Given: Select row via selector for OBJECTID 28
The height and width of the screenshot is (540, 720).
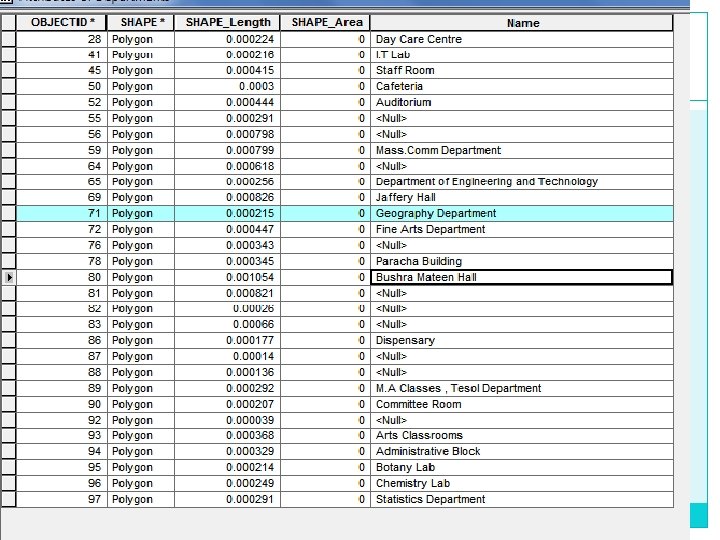Looking at the screenshot, I should 8,39.
